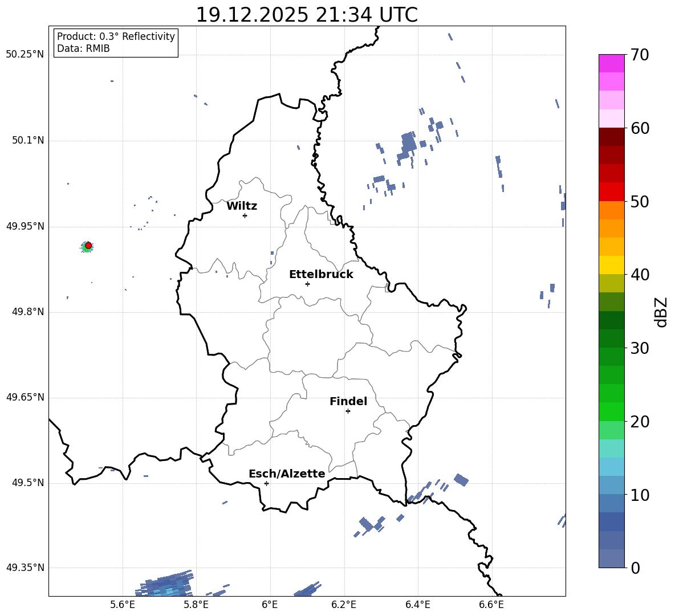Click the 49.8°N latitude label

point(28,312)
